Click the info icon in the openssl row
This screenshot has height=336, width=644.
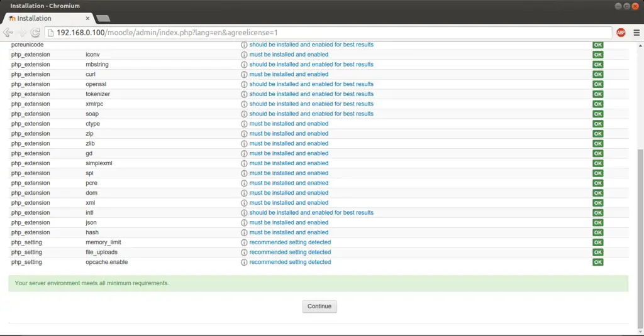click(244, 84)
